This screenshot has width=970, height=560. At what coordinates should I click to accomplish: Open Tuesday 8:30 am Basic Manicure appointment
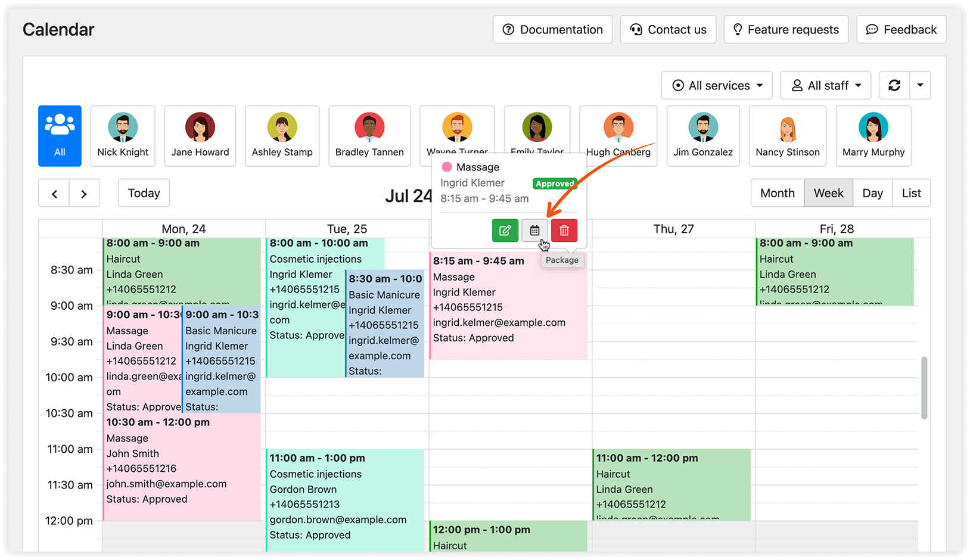(x=385, y=325)
